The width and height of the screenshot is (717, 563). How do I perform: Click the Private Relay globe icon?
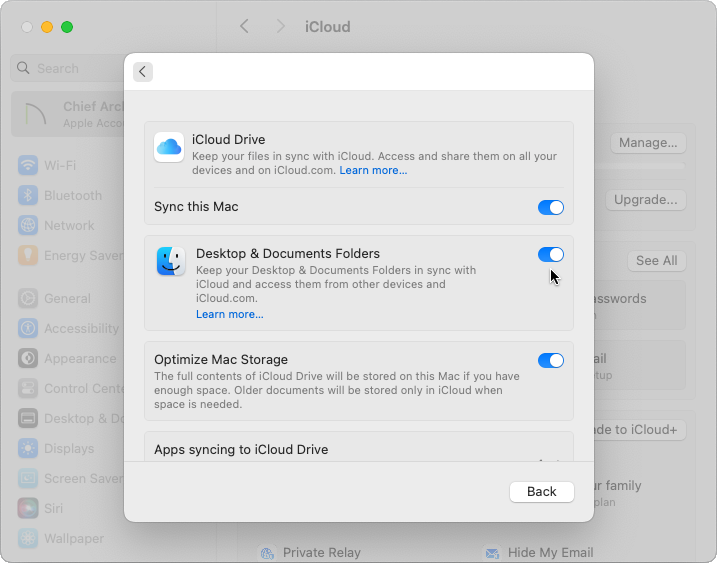pos(267,553)
